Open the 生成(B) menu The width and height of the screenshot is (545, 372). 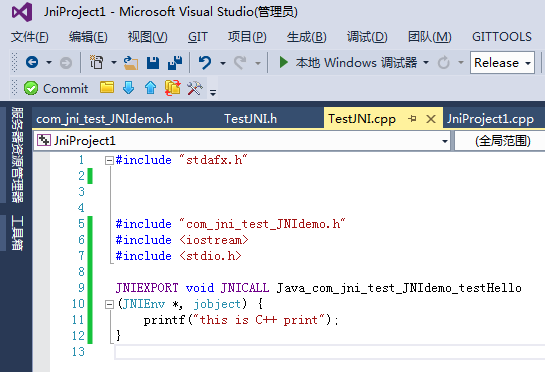307,37
